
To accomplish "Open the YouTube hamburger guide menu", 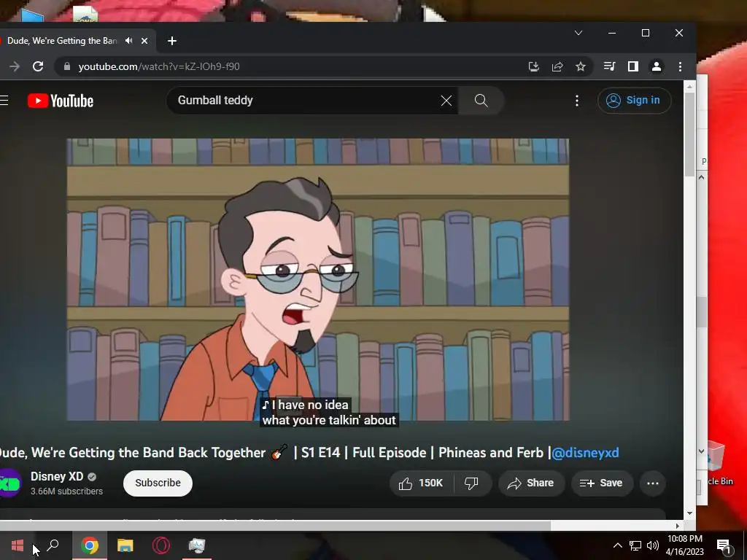I will click(4, 101).
